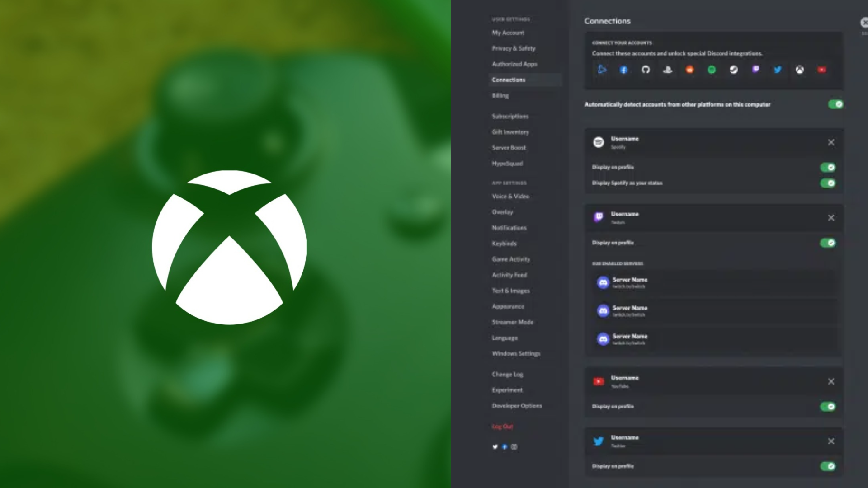Connect a Facebook account from accounts row
Viewport: 868px width, 488px height.
(623, 70)
